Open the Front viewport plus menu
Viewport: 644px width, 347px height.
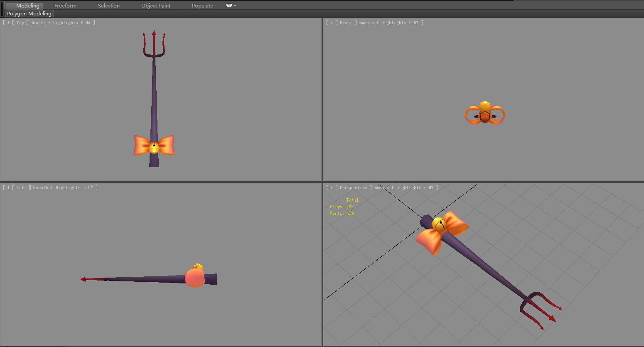pyautogui.click(x=332, y=23)
